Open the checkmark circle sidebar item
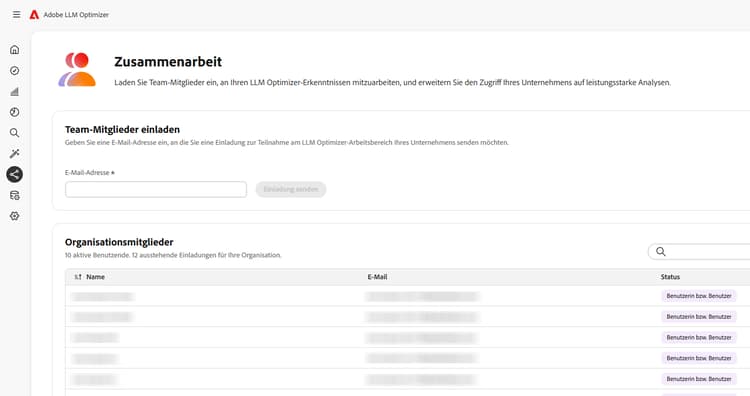 point(15,71)
